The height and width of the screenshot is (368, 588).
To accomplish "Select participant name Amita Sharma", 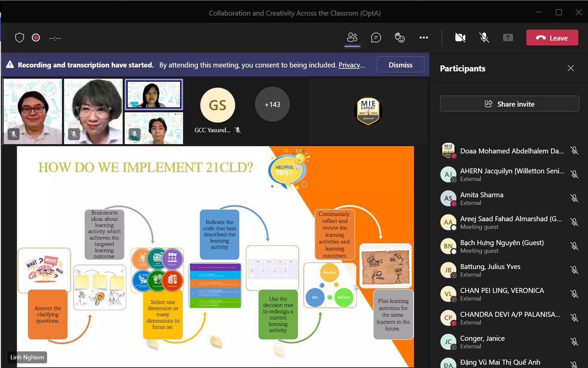I will pyautogui.click(x=482, y=195).
